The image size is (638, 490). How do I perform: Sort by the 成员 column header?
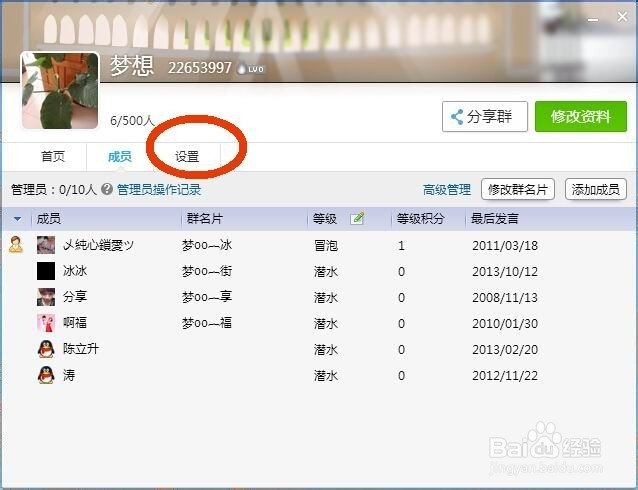49,219
